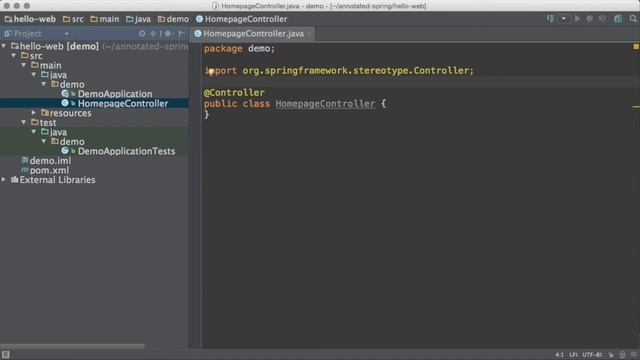This screenshot has width=640, height=360.
Task: Collapse the java folder under main
Action: point(34,75)
